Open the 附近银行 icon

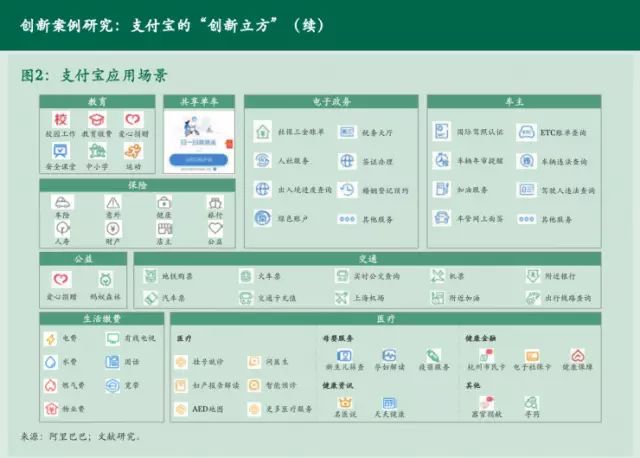[x=533, y=276]
